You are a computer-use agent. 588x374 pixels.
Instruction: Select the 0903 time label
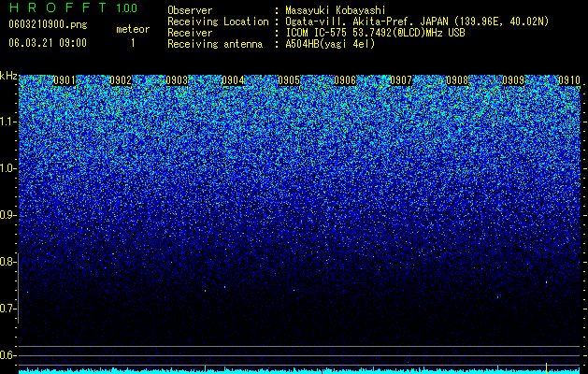(x=177, y=80)
